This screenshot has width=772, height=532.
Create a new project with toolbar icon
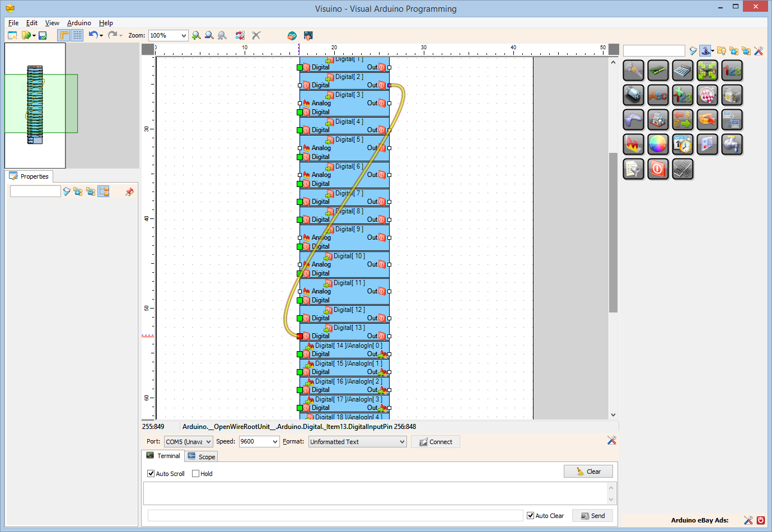pyautogui.click(x=12, y=35)
